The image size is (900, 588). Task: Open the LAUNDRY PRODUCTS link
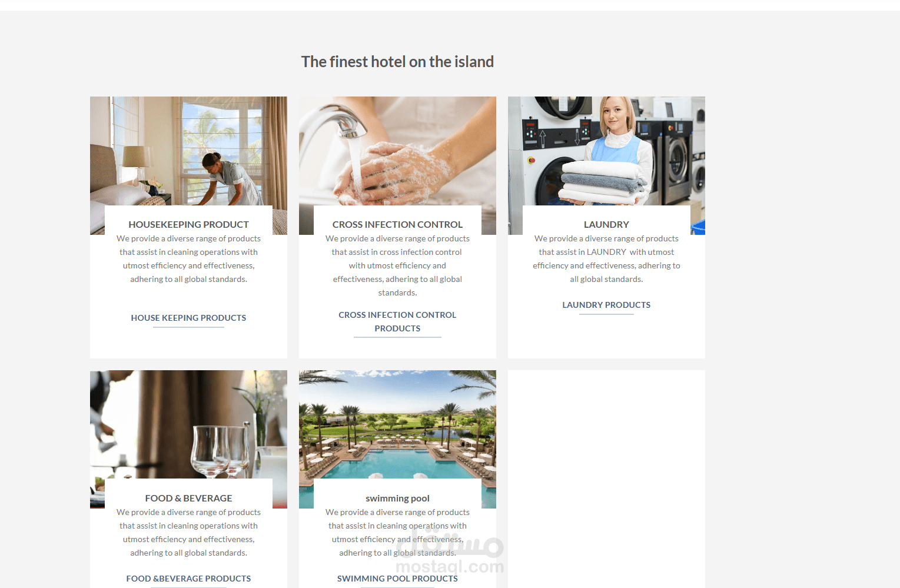click(606, 305)
